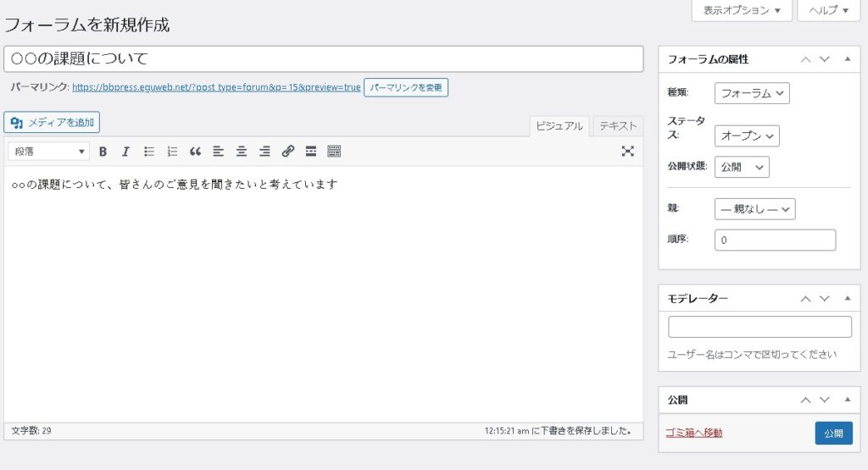This screenshot has width=868, height=470.
Task: Insert a numbered list
Action: [x=172, y=152]
